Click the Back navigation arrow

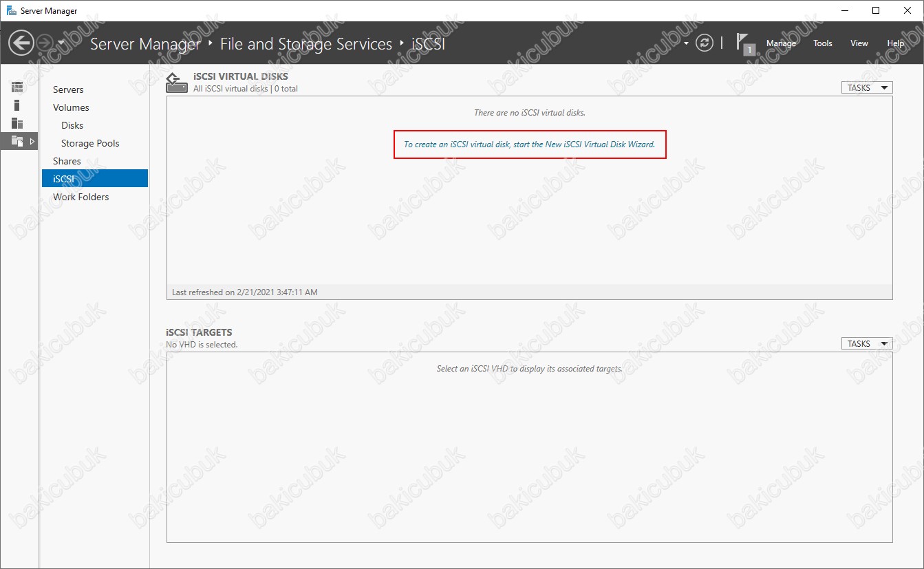tap(21, 43)
